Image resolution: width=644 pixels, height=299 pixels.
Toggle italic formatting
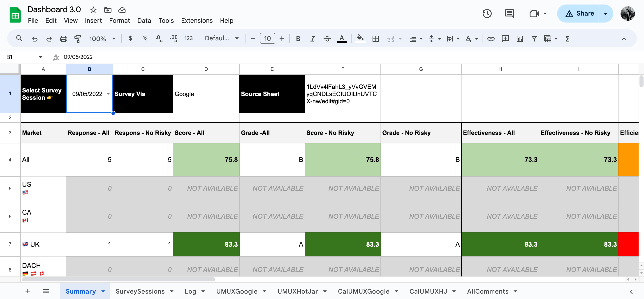(313, 39)
